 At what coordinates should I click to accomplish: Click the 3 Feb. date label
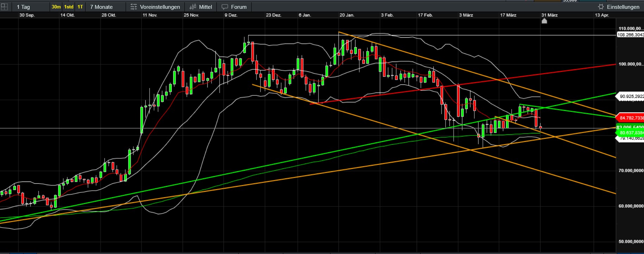pyautogui.click(x=387, y=15)
